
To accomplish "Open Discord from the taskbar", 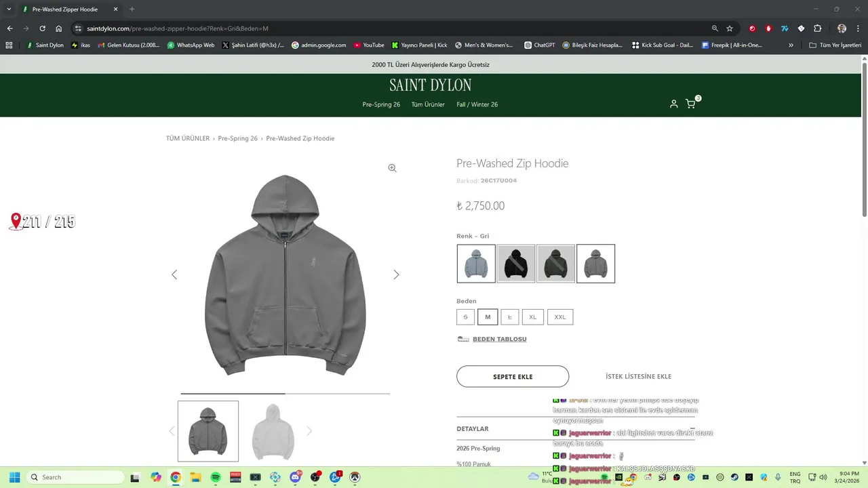I will pyautogui.click(x=295, y=477).
